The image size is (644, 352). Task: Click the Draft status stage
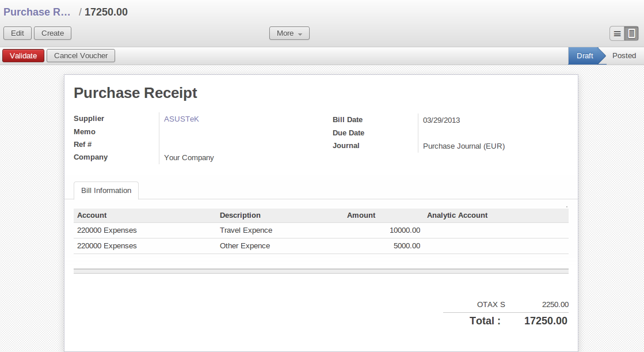584,56
